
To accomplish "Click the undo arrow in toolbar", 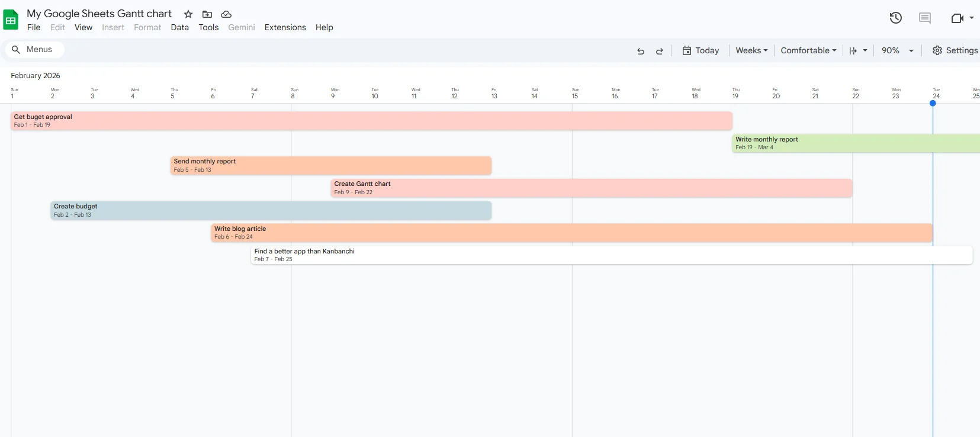I will pos(641,51).
